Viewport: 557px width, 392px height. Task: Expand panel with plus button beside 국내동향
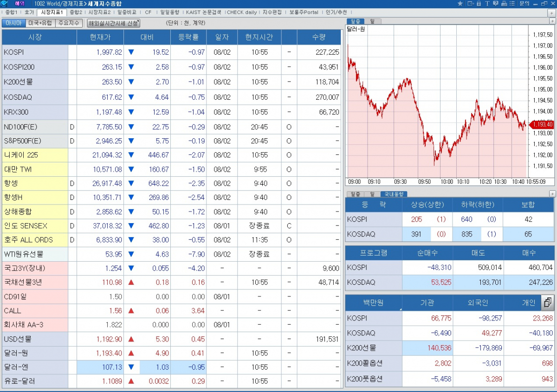point(552,194)
